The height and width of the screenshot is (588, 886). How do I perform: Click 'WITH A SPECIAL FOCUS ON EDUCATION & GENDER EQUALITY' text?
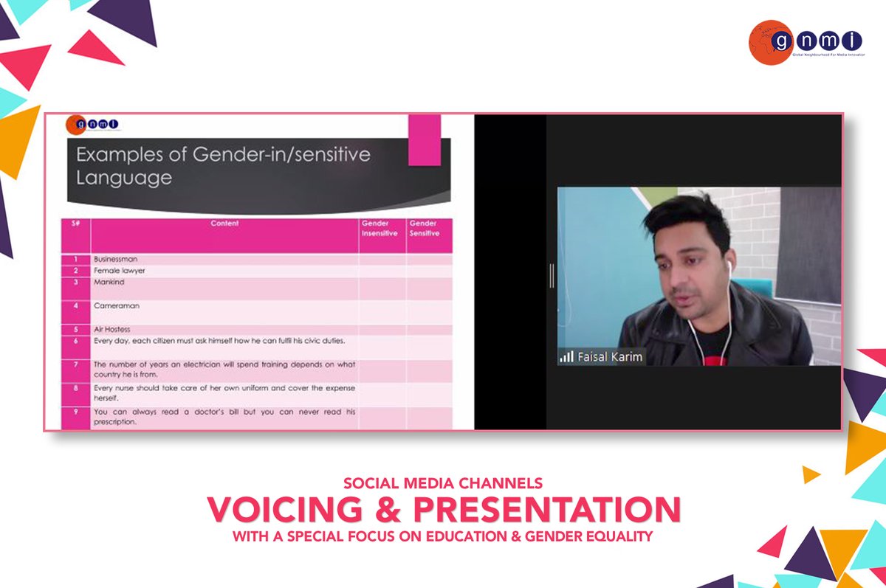click(x=443, y=536)
